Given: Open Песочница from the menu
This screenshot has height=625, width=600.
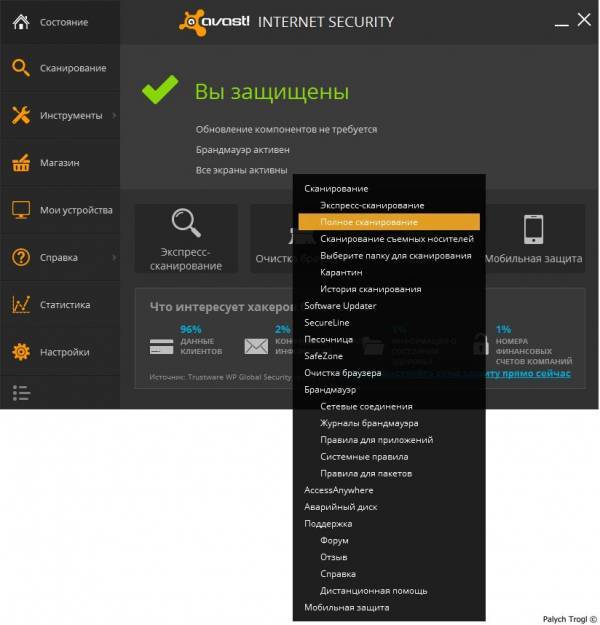Looking at the screenshot, I should tap(329, 339).
